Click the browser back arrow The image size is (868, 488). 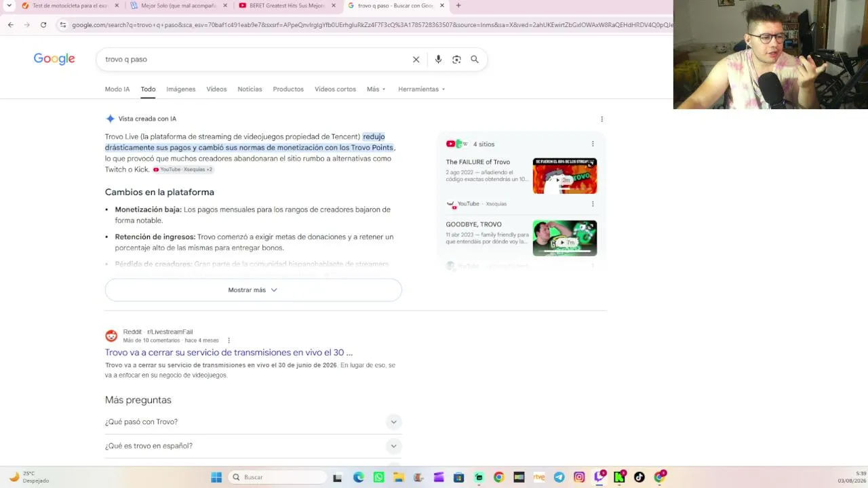tap(11, 25)
